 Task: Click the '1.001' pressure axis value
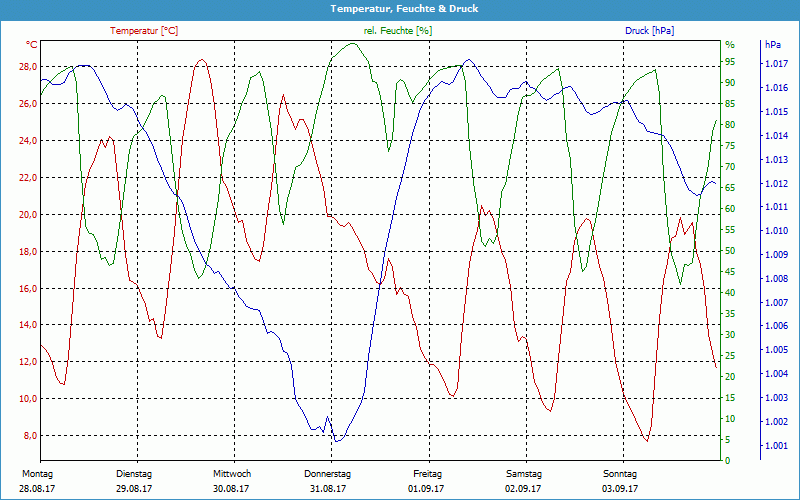(x=777, y=445)
